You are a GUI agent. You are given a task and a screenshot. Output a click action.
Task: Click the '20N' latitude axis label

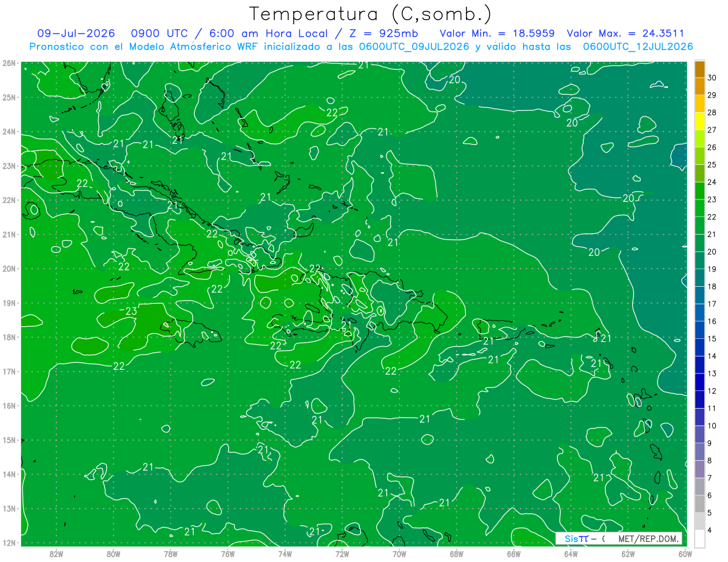(x=8, y=269)
